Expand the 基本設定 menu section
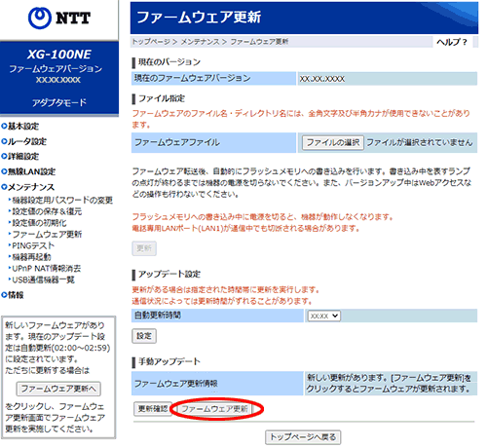Screen dimensions: 487x448 click(20, 127)
